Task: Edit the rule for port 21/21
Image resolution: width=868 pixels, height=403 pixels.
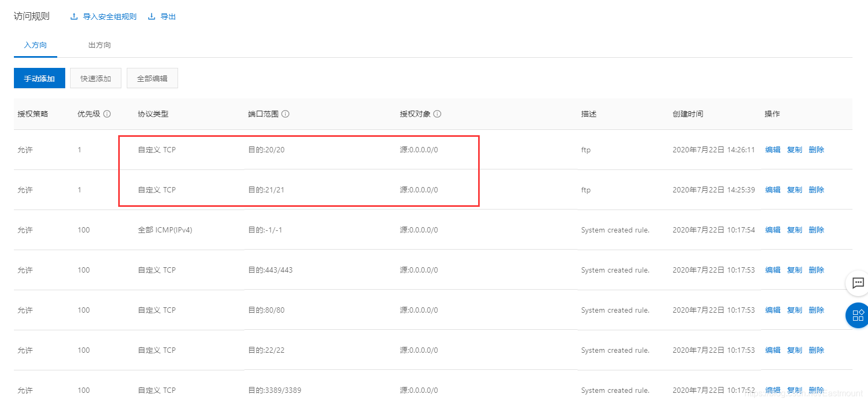Action: tap(773, 190)
